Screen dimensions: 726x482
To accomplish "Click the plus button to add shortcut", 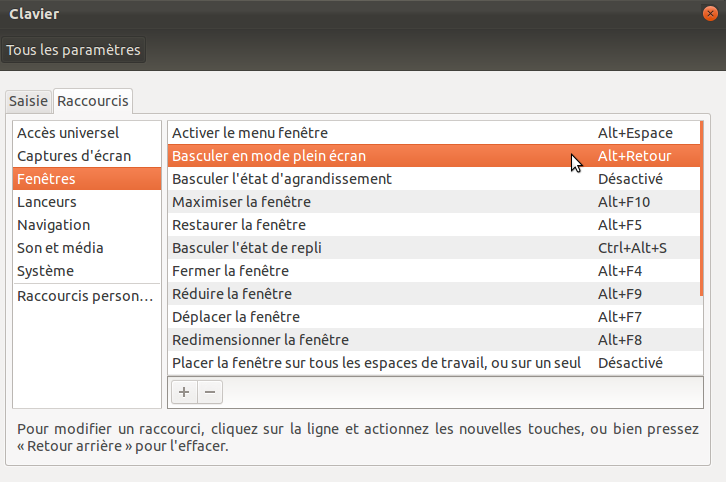I will coord(183,392).
